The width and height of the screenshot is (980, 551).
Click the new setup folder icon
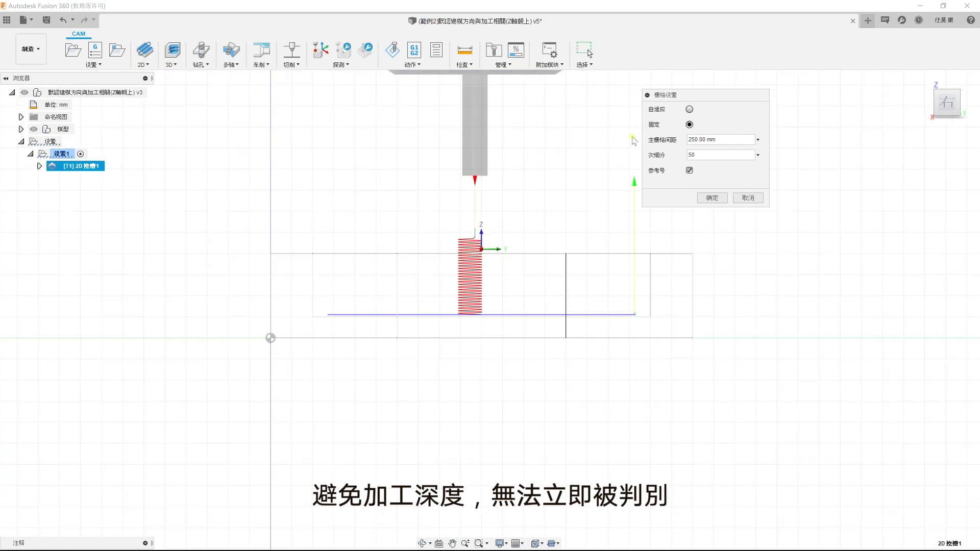pyautogui.click(x=73, y=49)
